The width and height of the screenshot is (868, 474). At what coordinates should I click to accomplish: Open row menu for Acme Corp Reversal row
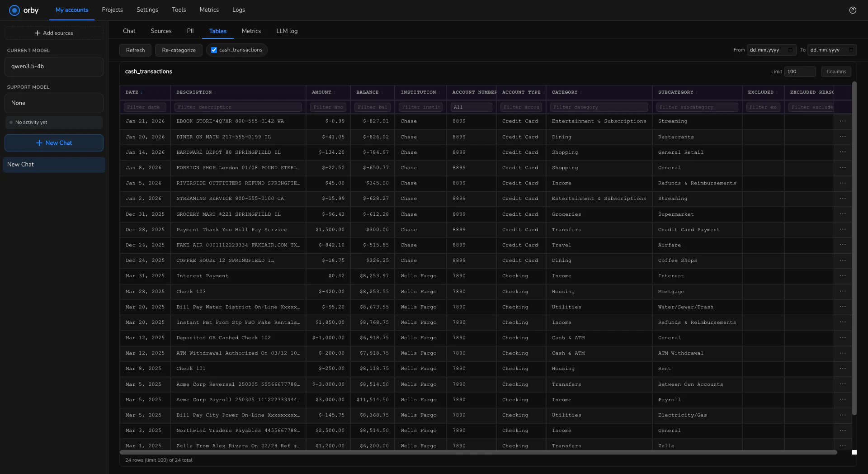843,384
